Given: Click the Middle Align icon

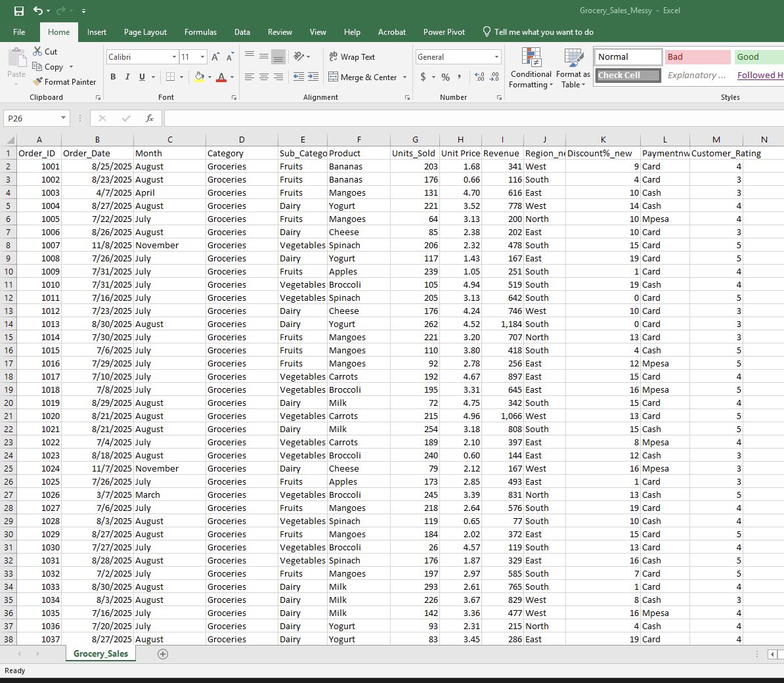Looking at the screenshot, I should click(263, 56).
